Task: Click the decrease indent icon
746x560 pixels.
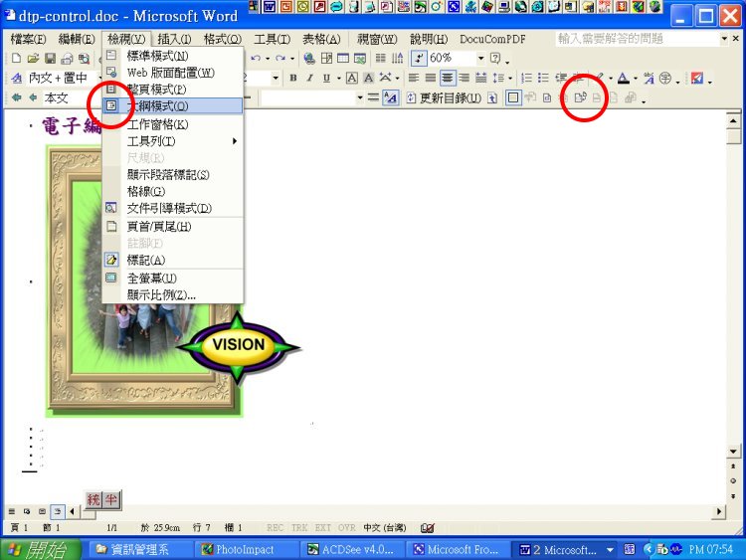Action: (x=560, y=78)
